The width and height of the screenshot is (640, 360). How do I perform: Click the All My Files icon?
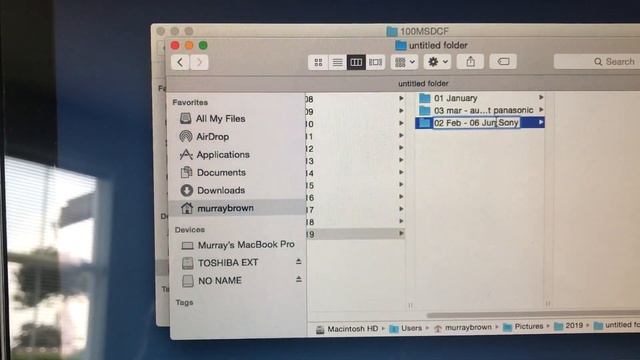click(186, 118)
